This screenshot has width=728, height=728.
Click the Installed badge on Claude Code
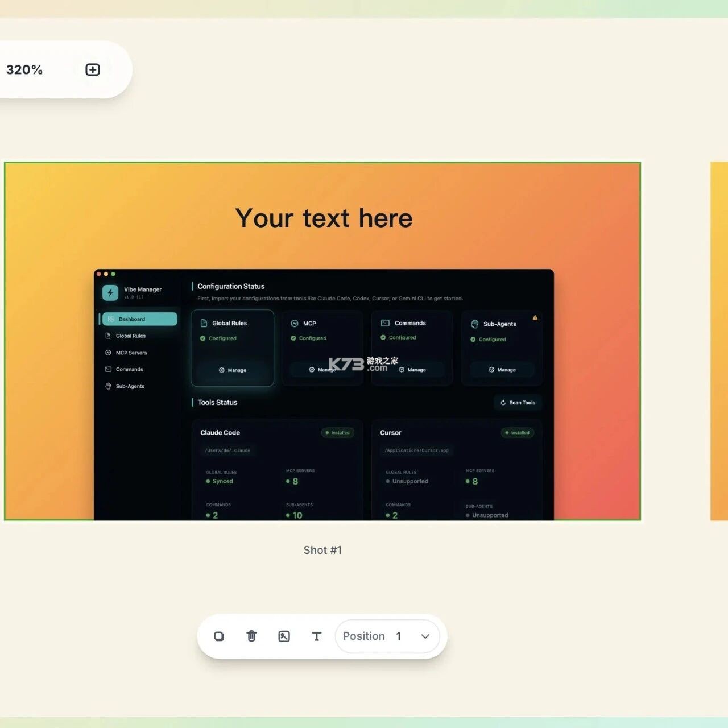click(x=338, y=433)
